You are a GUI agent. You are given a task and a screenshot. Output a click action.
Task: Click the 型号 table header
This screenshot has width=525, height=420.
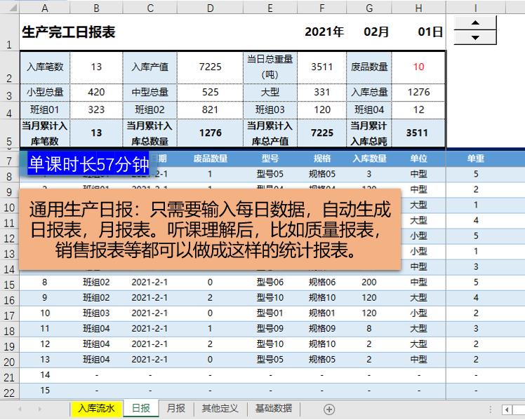pos(270,158)
